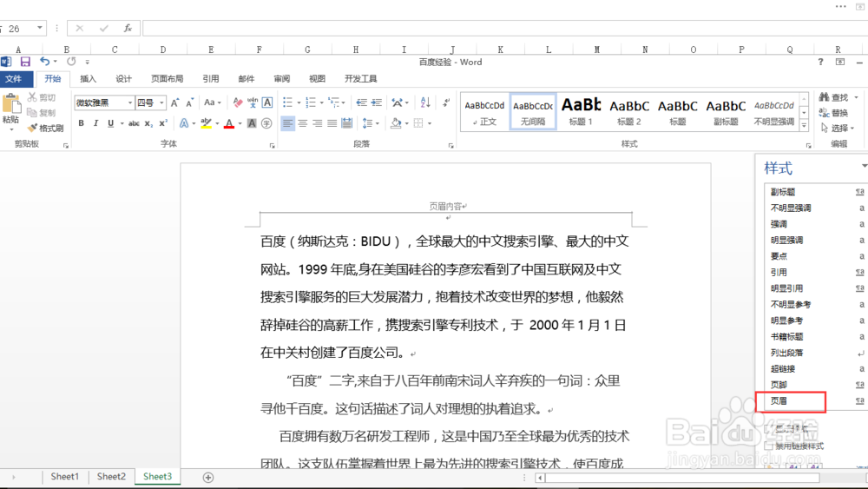Decrease font size with the shrink font icon

pyautogui.click(x=189, y=103)
